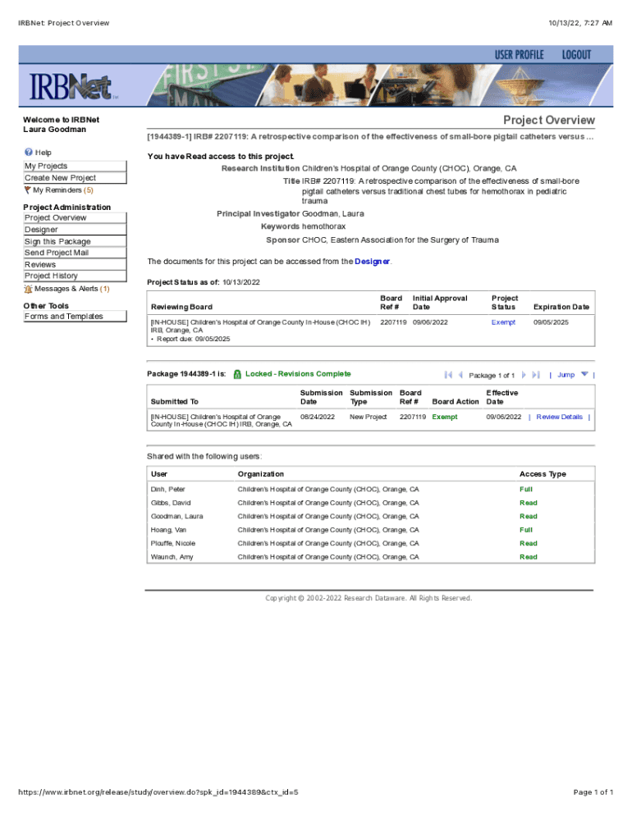Click the green lock icon beside Locked status
Viewport: 632px width, 840px height.
(237, 374)
